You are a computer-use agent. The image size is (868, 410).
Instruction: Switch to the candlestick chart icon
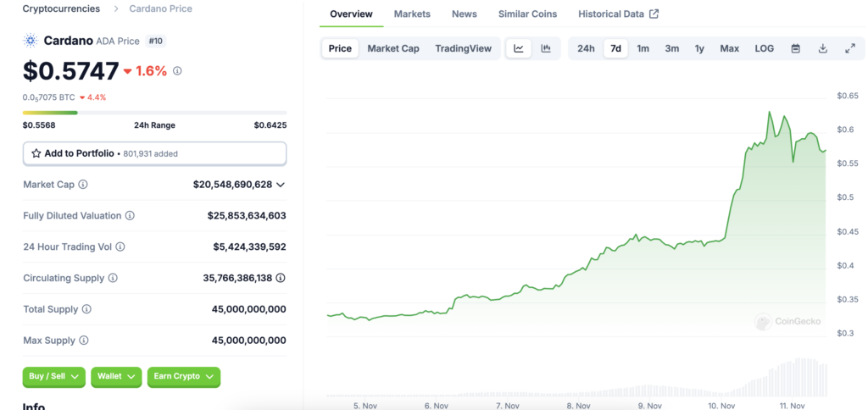click(546, 48)
